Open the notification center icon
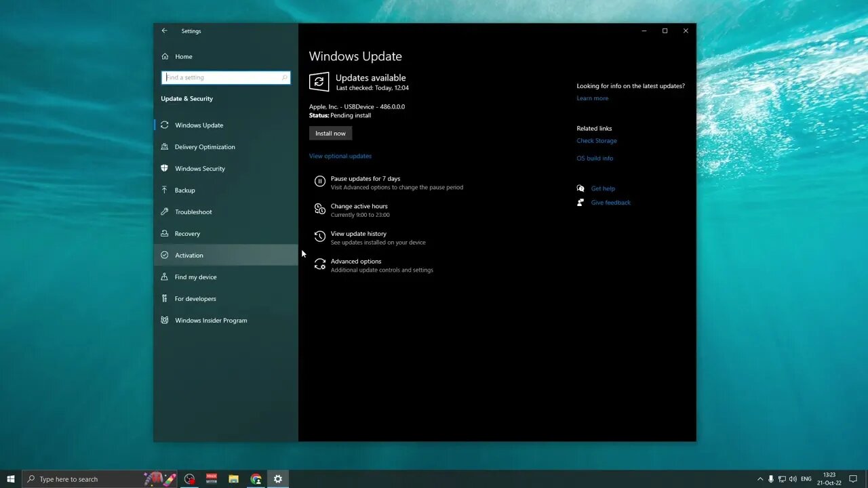Viewport: 868px width, 488px height. 853,479
